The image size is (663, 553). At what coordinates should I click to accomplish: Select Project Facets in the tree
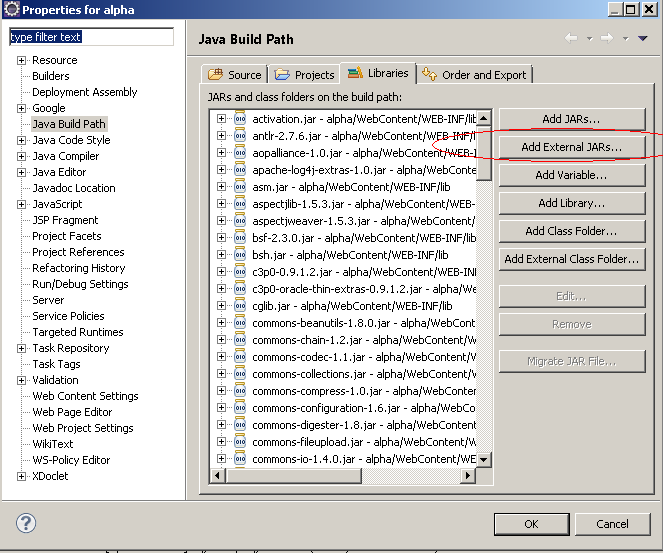[x=67, y=236]
